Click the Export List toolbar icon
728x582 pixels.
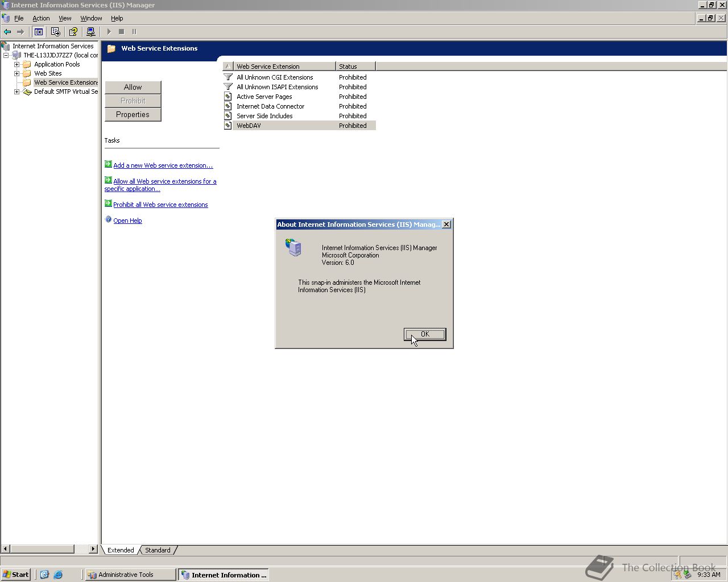pos(56,32)
